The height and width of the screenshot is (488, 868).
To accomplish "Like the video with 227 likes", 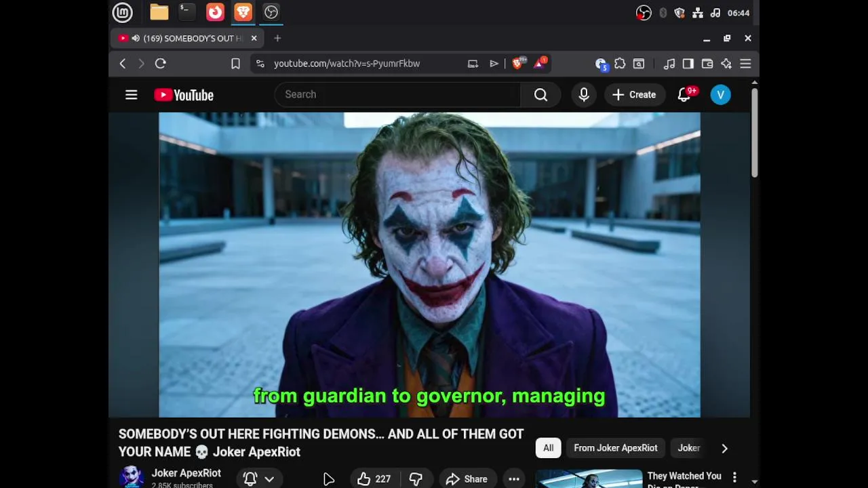I will point(374,479).
